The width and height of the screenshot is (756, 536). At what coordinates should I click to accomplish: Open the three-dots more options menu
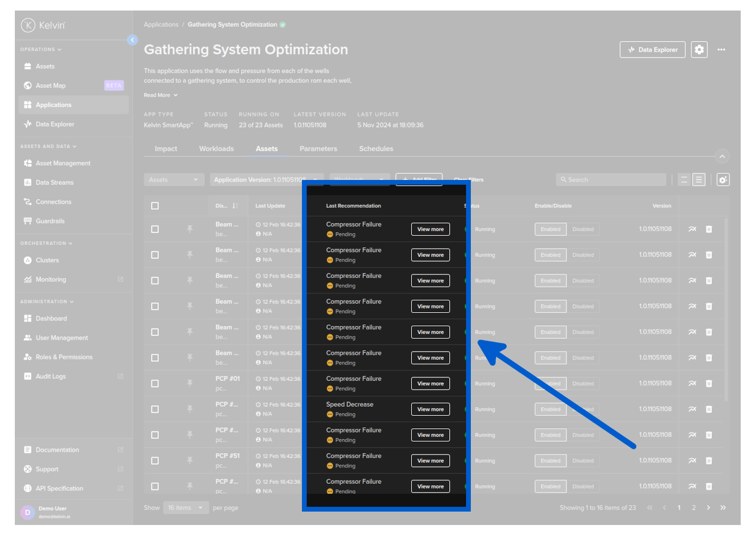(x=721, y=50)
